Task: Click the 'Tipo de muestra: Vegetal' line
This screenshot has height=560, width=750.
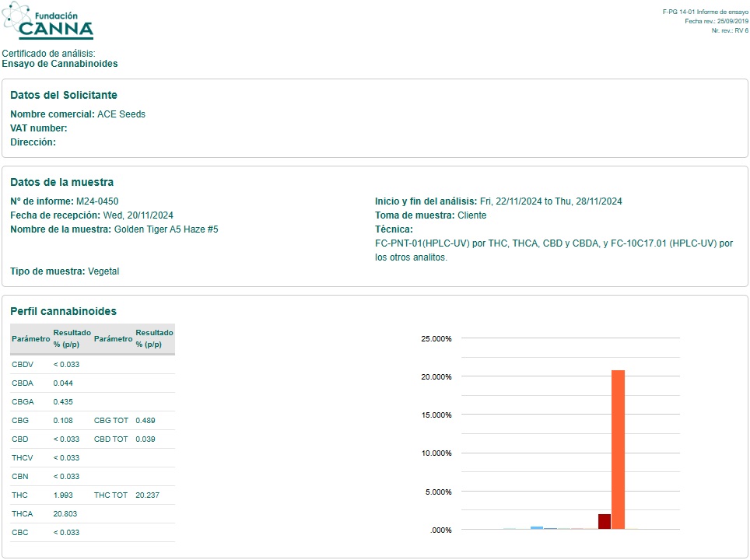Action: click(x=65, y=271)
